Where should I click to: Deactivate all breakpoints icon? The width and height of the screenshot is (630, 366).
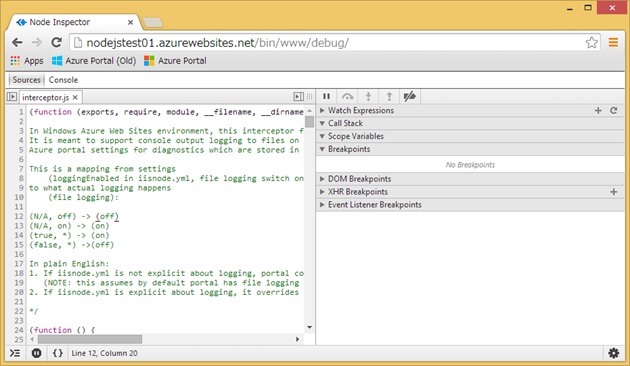click(409, 96)
